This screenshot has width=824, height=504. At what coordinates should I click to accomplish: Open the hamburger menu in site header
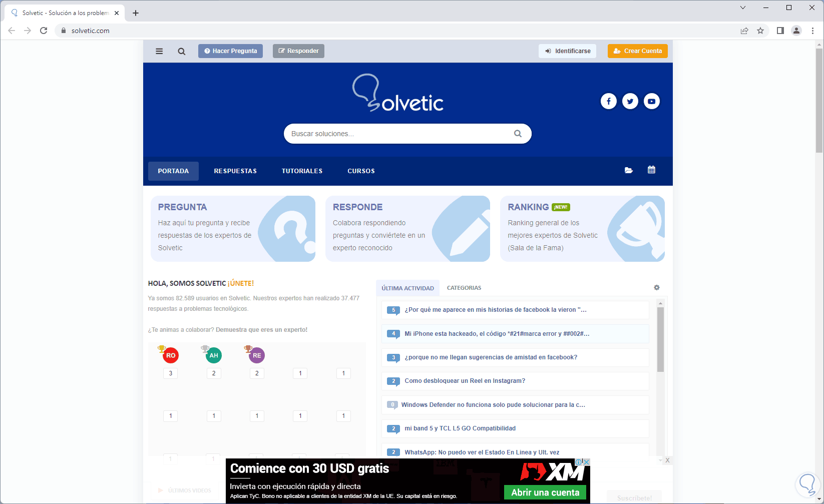(x=159, y=51)
